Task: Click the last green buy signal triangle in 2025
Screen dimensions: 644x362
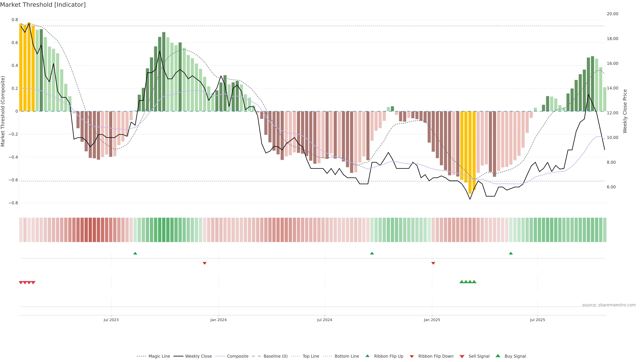Action: 474,282
